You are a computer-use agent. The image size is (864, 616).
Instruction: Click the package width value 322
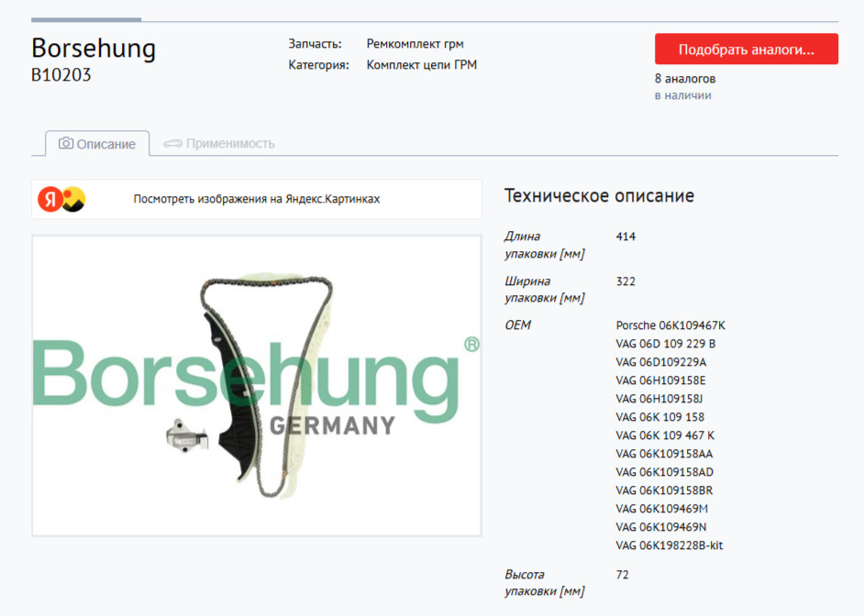click(x=626, y=281)
